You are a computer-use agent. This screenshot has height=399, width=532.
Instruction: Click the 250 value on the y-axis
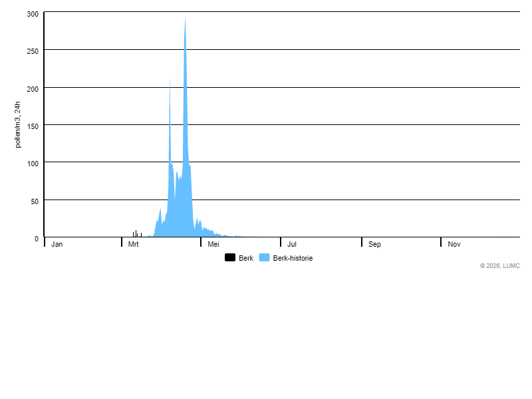[x=33, y=51]
